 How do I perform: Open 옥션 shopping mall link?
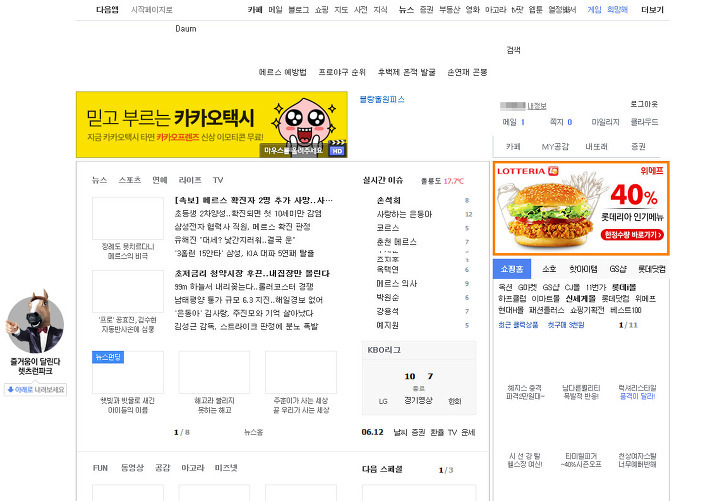[x=505, y=287]
